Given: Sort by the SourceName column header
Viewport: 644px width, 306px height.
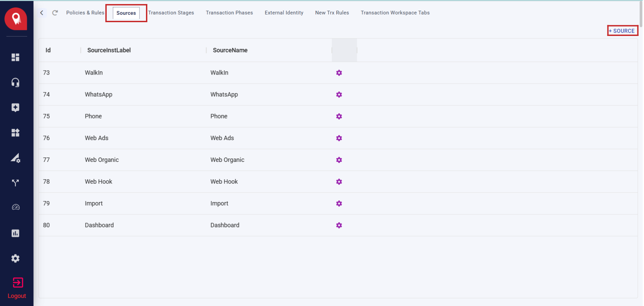Looking at the screenshot, I should coord(230,50).
